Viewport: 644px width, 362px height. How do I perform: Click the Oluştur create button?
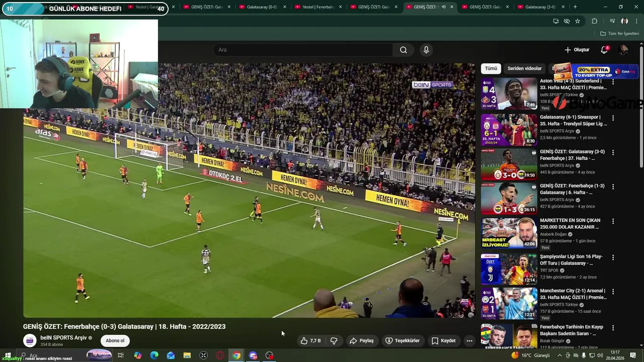pyautogui.click(x=577, y=50)
